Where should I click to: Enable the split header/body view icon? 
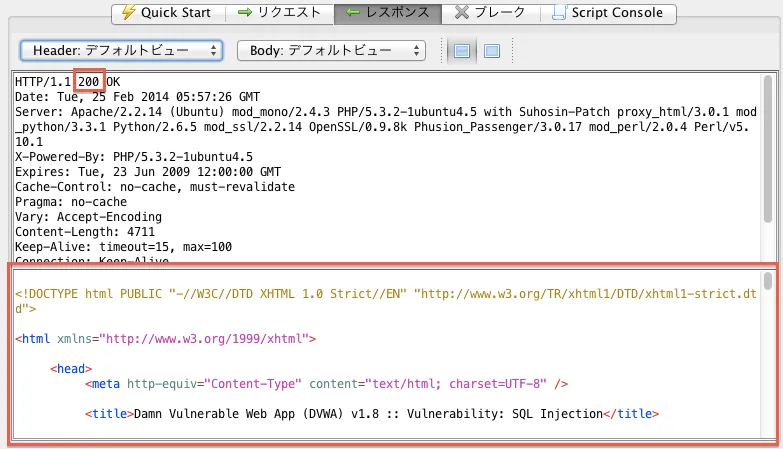coord(461,51)
